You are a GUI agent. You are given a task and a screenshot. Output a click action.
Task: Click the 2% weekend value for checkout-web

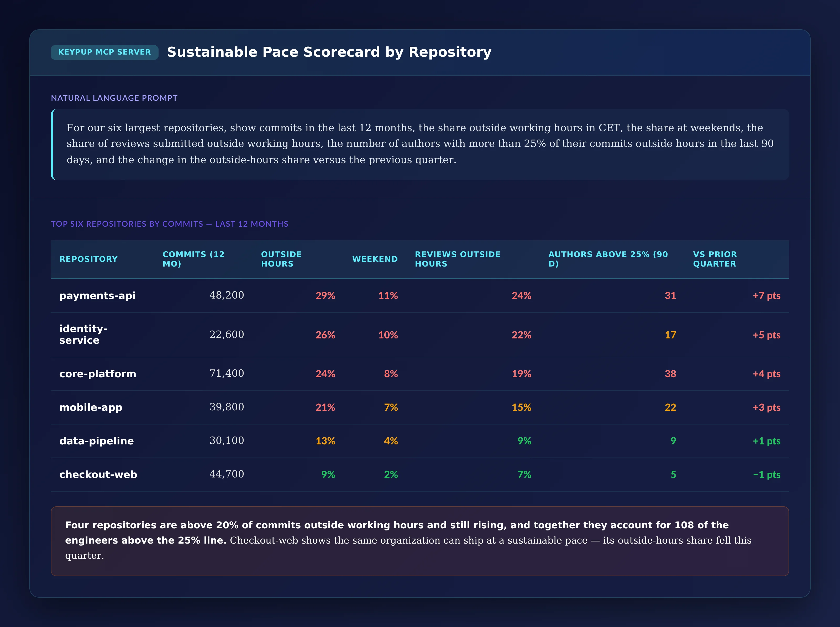pyautogui.click(x=391, y=474)
